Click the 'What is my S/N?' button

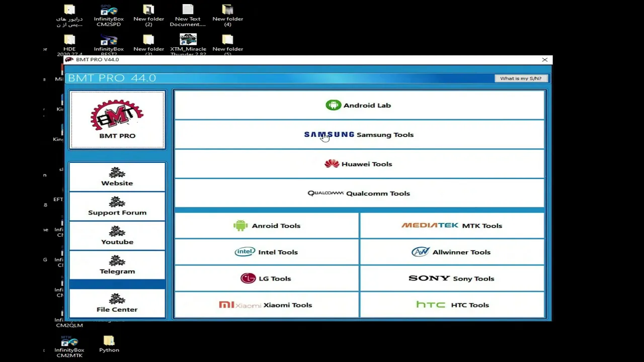pos(521,78)
